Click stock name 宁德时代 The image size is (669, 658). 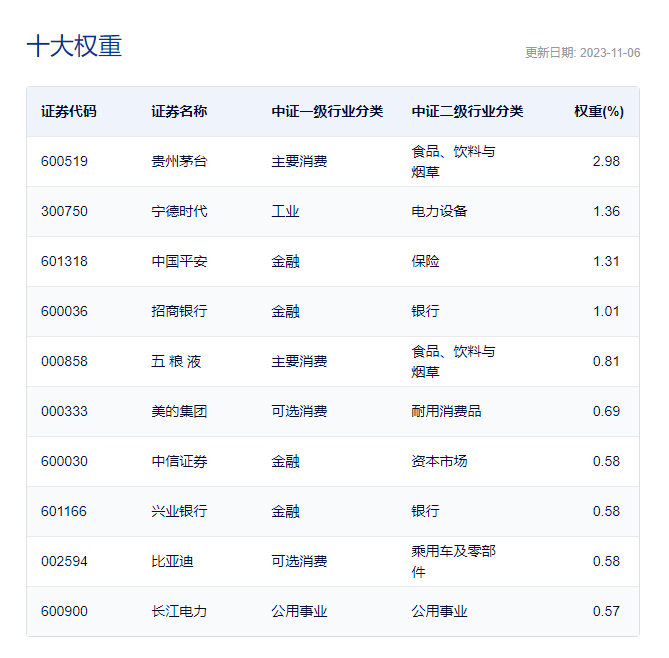(179, 211)
